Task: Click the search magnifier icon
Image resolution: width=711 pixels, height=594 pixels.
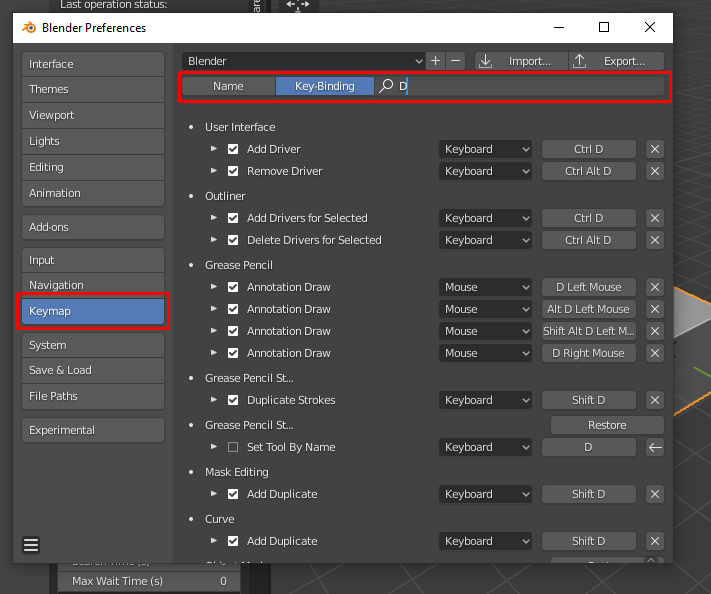Action: point(386,86)
